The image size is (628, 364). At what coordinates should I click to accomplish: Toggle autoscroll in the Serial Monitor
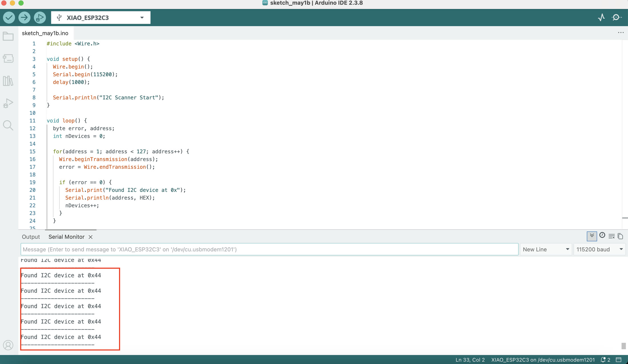592,236
